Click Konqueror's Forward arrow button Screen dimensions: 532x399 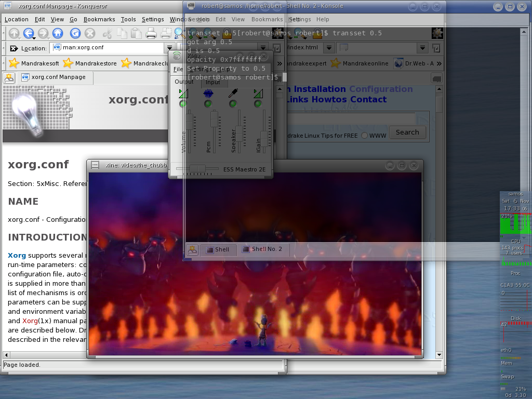click(x=43, y=33)
